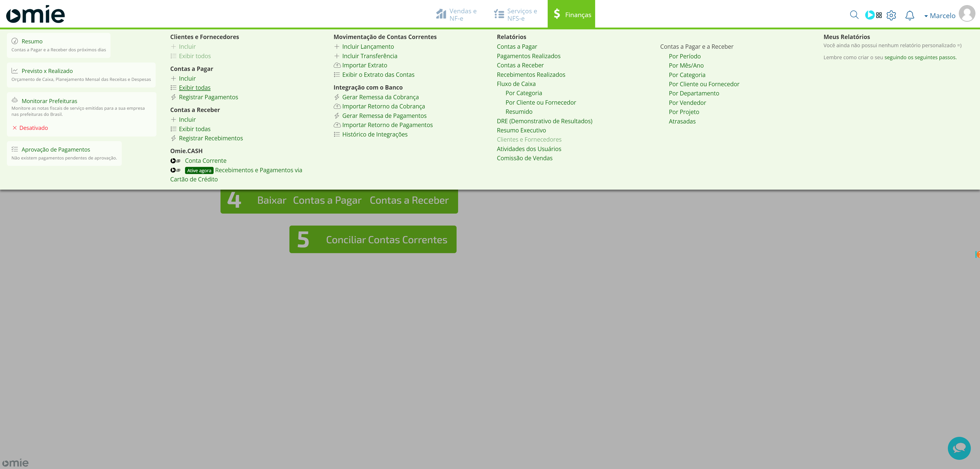Click Exibir todas under Contas a Pagar
The width and height of the screenshot is (980, 469).
195,88
